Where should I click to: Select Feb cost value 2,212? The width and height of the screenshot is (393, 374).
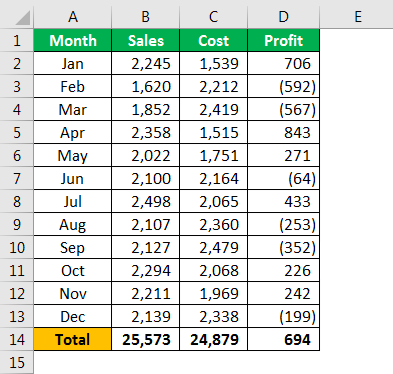point(214,86)
